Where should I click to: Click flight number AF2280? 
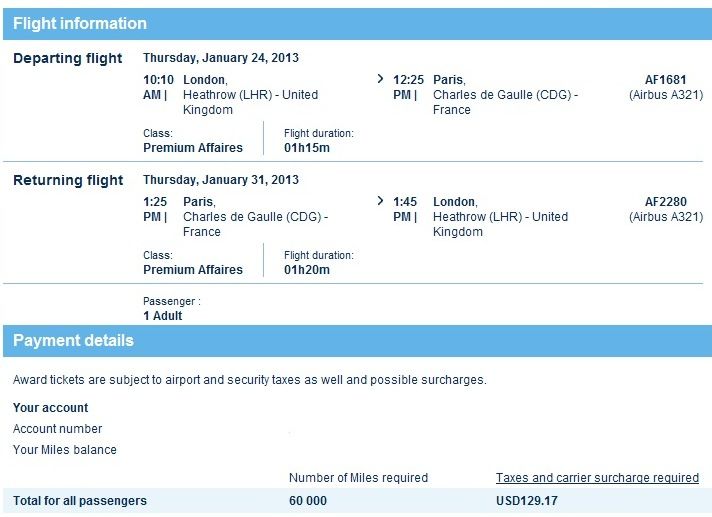click(666, 202)
